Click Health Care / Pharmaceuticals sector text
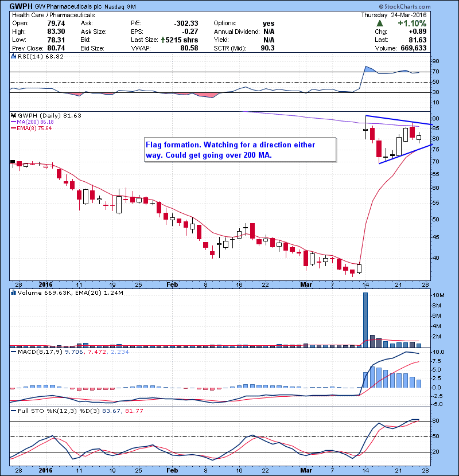This screenshot has height=476, width=459. point(53,15)
